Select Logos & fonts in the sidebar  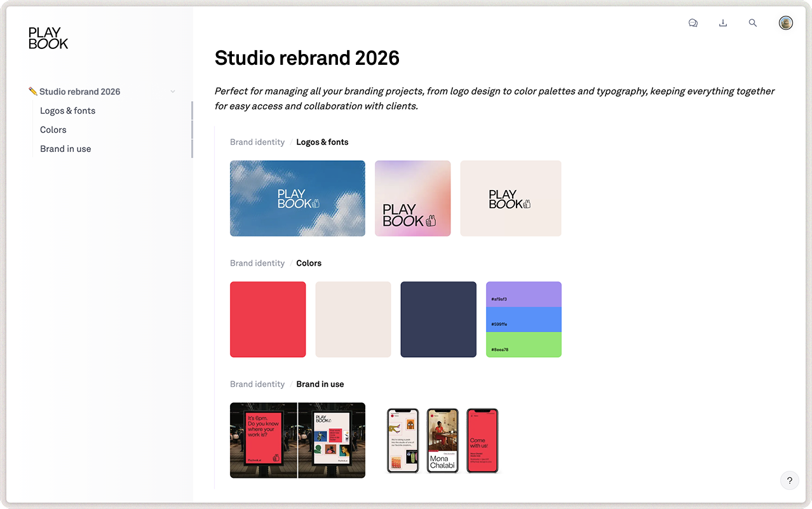point(67,111)
